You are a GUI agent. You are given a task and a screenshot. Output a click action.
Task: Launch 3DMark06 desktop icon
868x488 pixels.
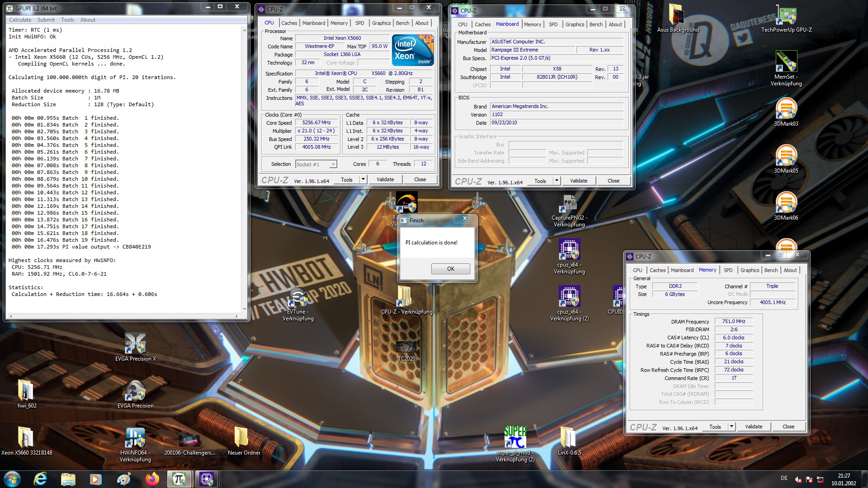786,206
